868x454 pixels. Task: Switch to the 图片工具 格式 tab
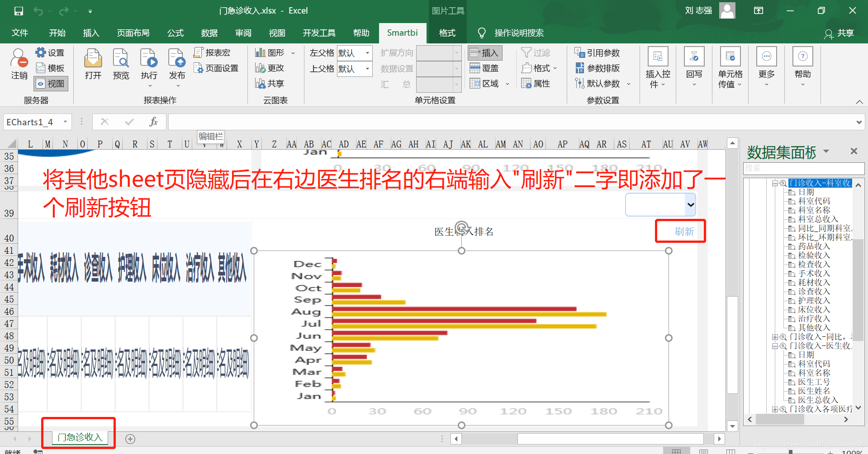click(447, 33)
